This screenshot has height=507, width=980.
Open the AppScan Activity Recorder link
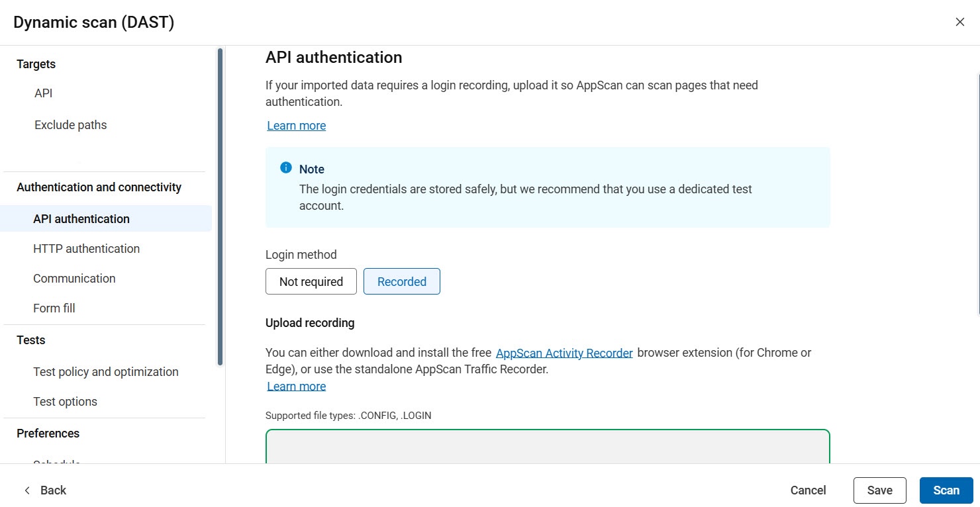[563, 352]
